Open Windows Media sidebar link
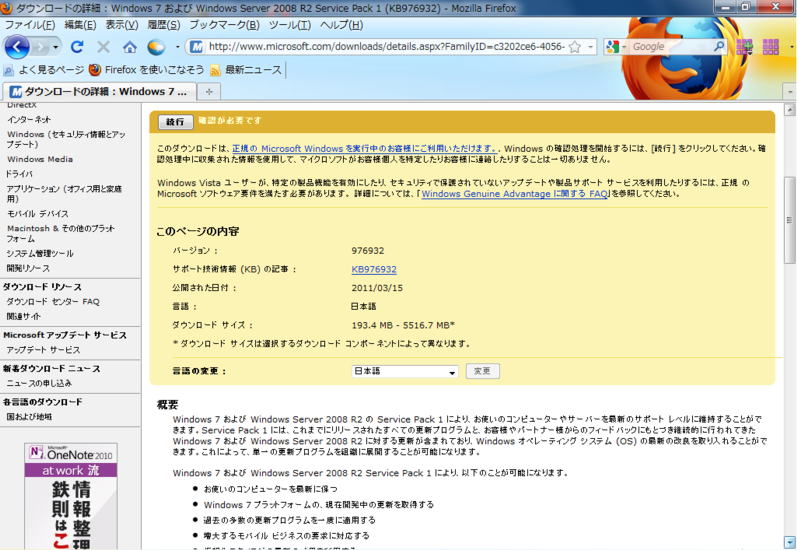797x550 pixels. point(40,159)
